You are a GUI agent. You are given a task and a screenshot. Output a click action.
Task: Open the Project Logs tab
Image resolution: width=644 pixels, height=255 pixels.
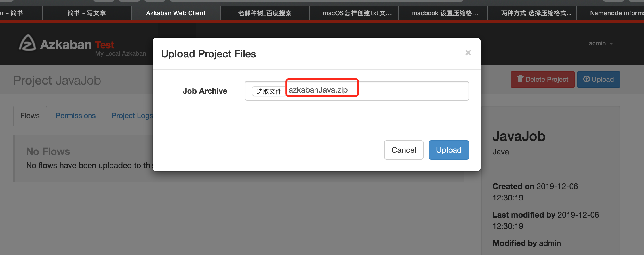[132, 116]
